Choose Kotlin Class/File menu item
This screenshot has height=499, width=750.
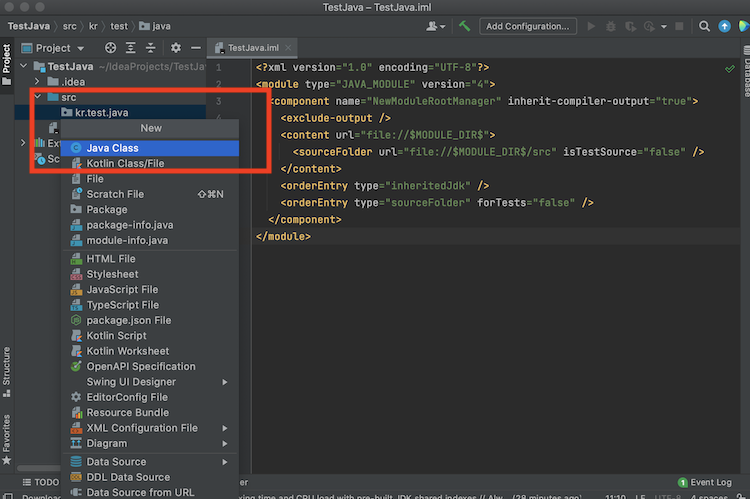point(150,163)
